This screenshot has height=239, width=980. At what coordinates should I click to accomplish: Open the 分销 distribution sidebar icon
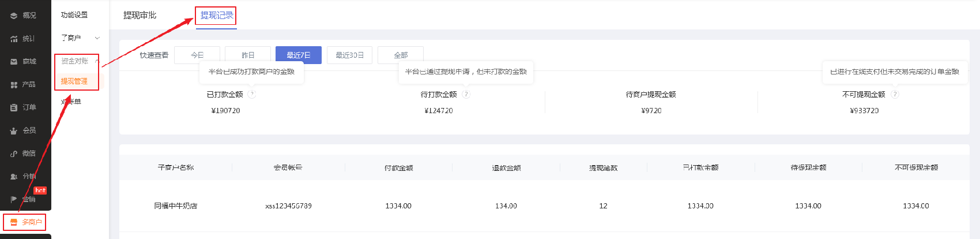pyautogui.click(x=14, y=177)
